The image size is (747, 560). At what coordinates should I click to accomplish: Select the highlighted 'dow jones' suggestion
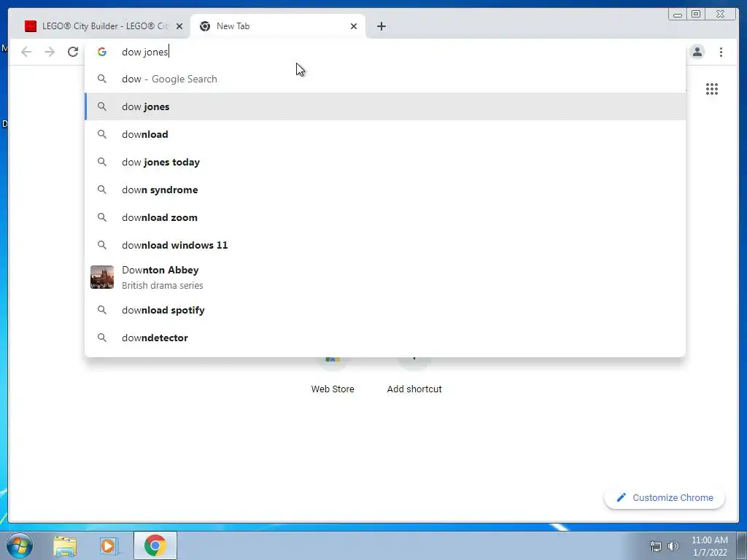pos(385,106)
